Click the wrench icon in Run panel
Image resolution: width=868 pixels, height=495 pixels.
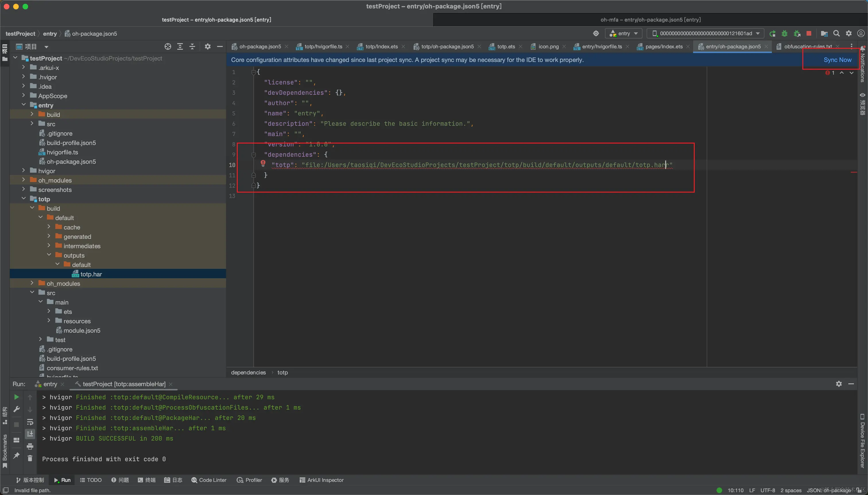tap(16, 409)
